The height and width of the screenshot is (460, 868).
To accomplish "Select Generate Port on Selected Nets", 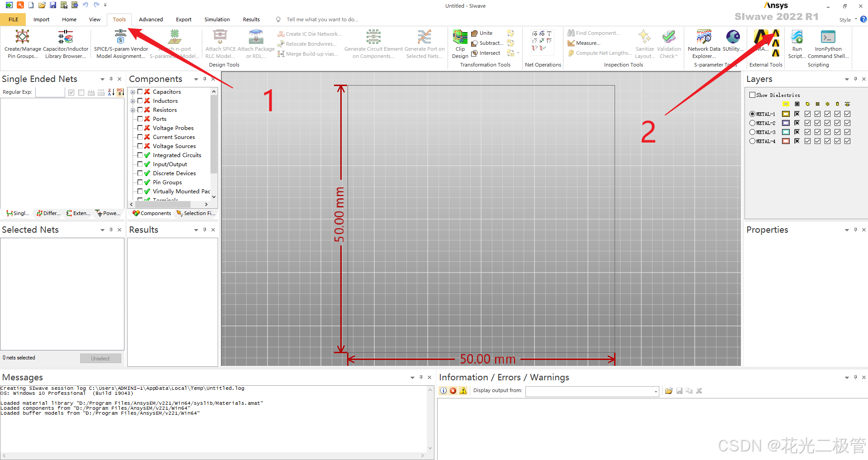I will 424,43.
